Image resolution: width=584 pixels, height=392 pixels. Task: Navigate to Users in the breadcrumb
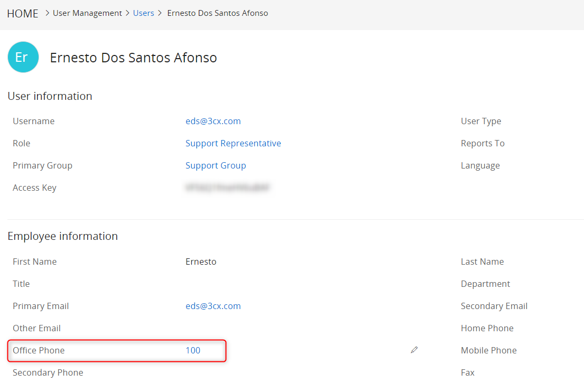[x=143, y=13]
